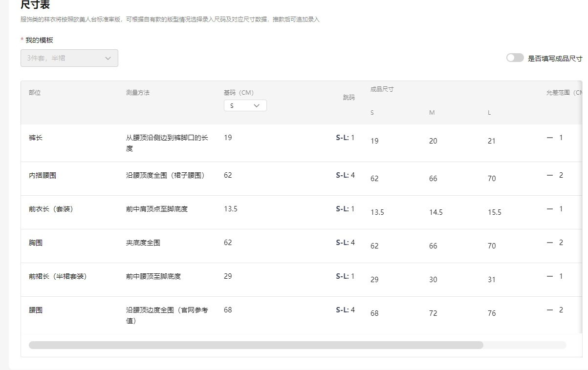Click the minus sign in 内搭腰围 tolerance
The width and height of the screenshot is (588, 370).
click(550, 175)
